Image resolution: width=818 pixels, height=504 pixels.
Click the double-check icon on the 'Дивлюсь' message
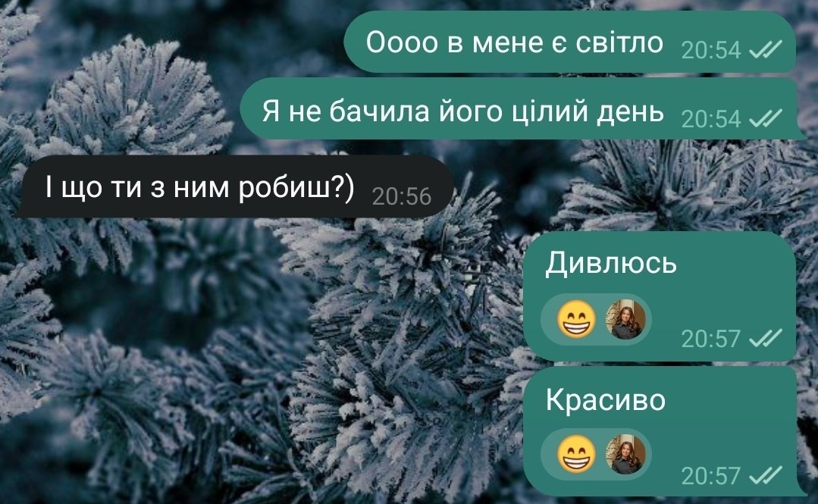(765, 339)
